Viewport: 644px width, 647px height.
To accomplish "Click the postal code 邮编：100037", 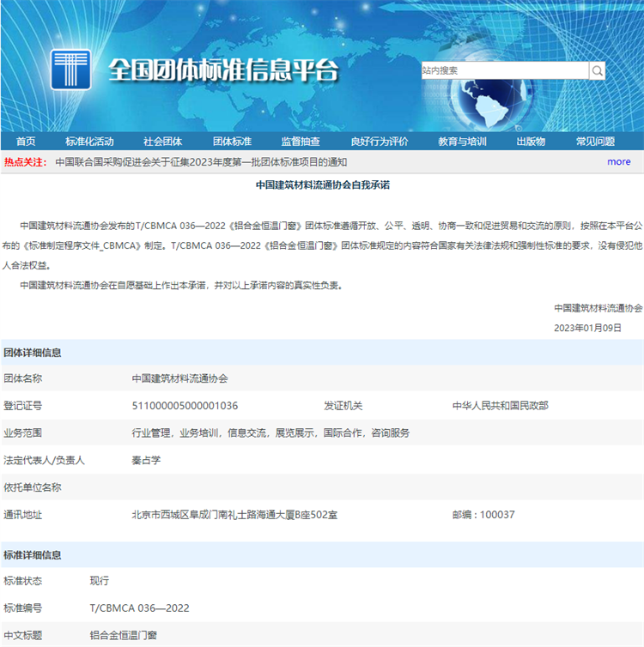I will [483, 515].
